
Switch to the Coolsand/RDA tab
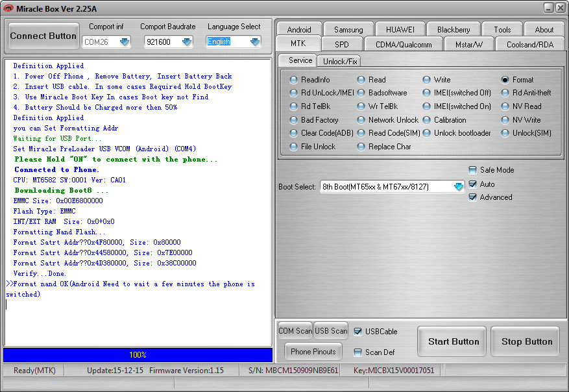point(530,44)
